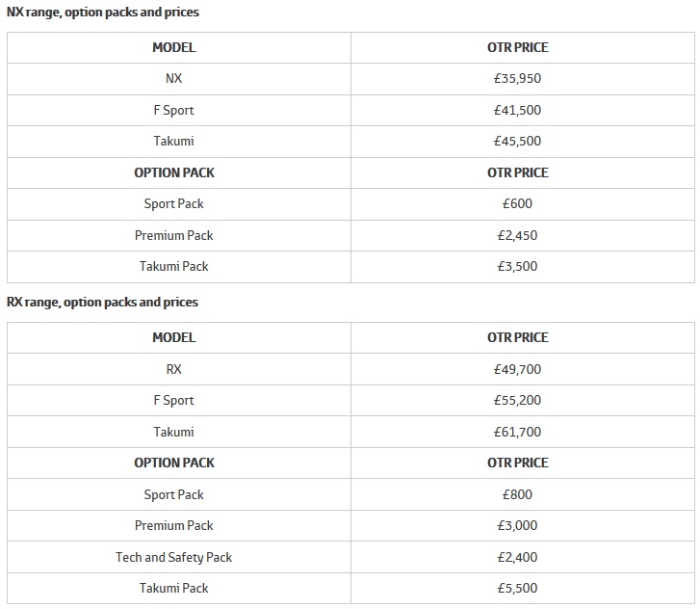Screen dimensions: 700x609
Task: Select the £3,500 Takumi Pack price
Action: tap(517, 266)
